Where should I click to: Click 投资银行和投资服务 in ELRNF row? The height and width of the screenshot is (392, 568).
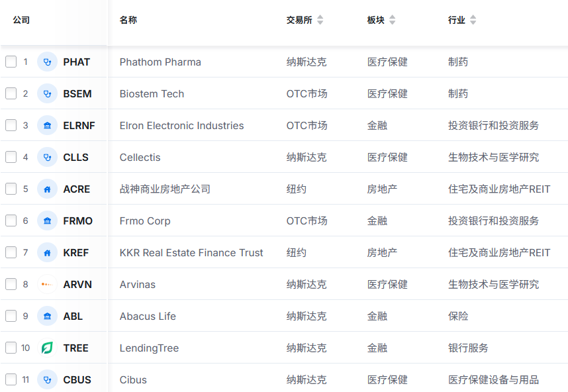point(493,126)
